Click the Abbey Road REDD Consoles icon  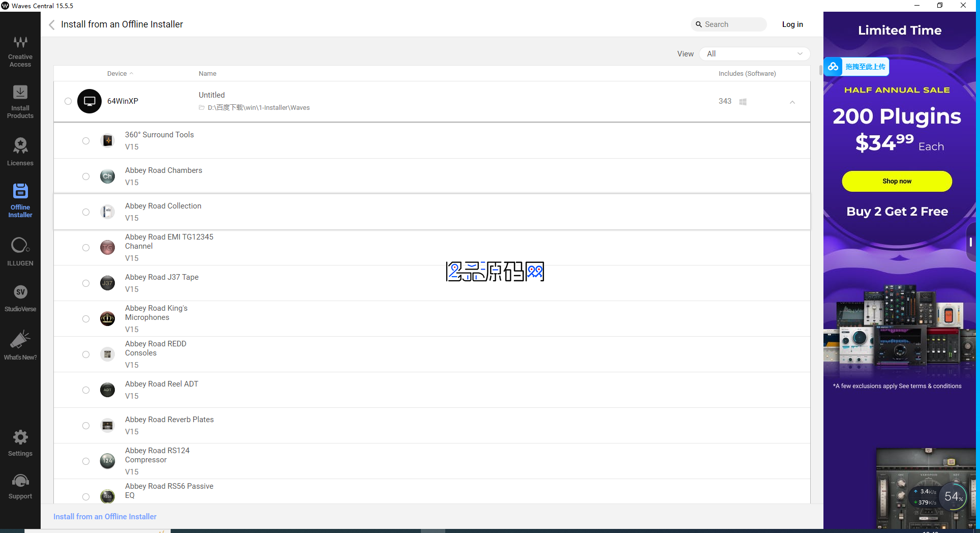[x=107, y=354]
